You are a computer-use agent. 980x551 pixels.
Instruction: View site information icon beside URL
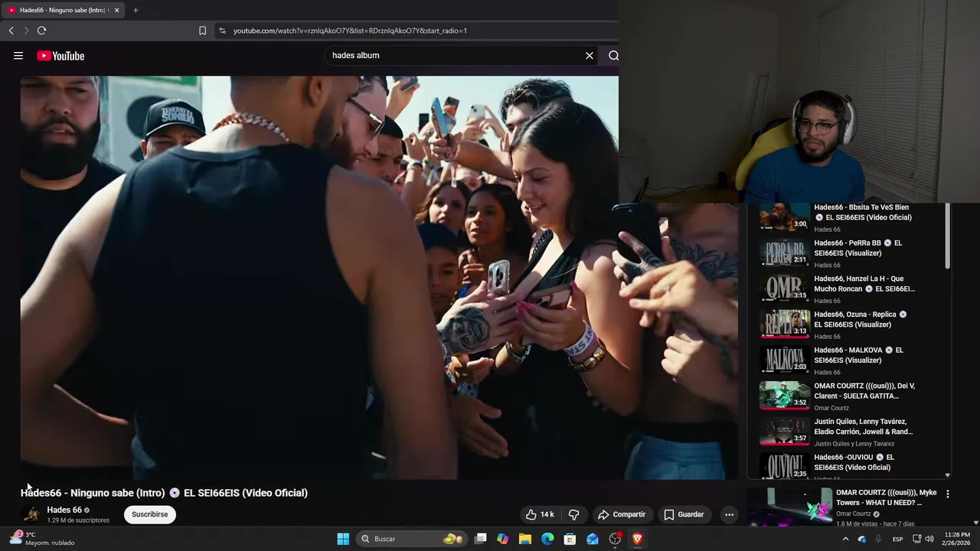click(x=222, y=31)
